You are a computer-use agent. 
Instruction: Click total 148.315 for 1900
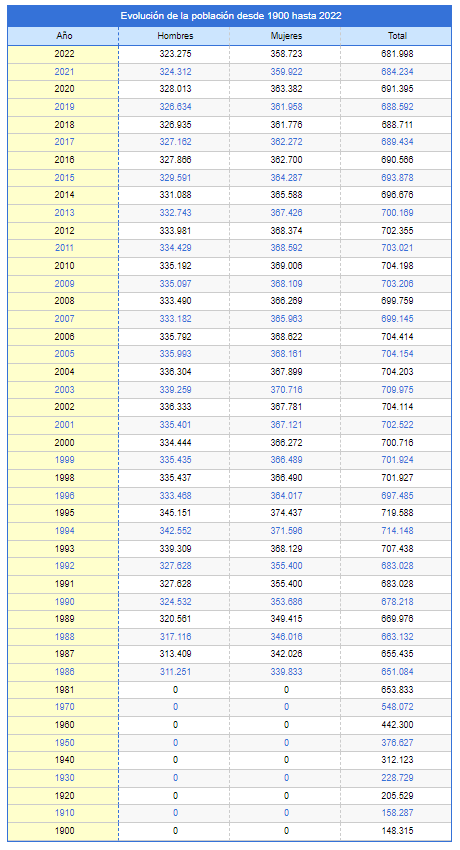397,831
